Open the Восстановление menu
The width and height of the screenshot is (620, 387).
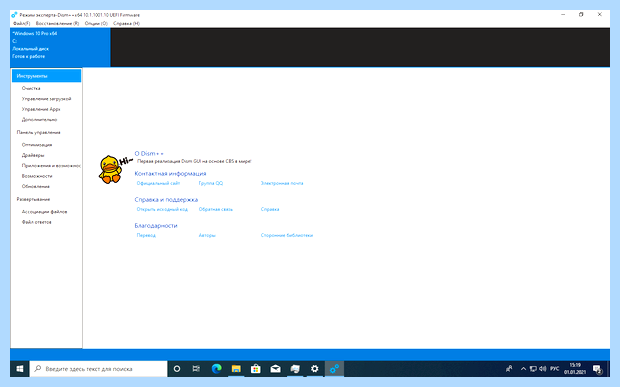[57, 23]
